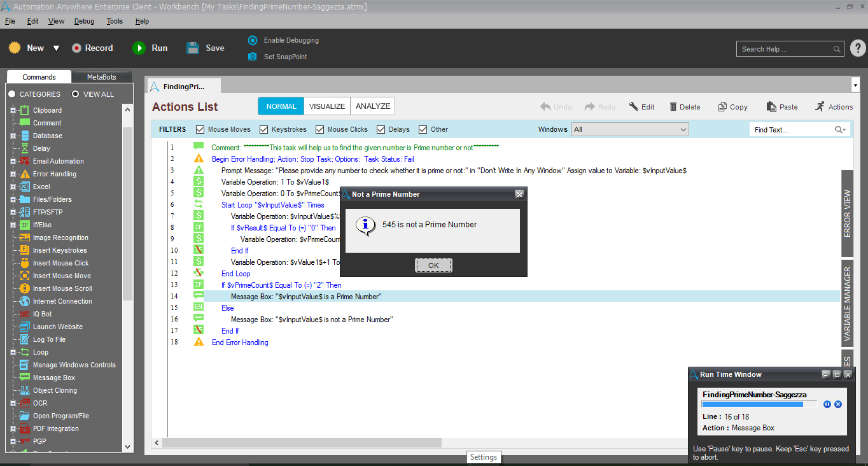Viewport: 868px width, 466px height.
Task: Toggle the Mouse Clicks filter checkbox
Action: click(x=320, y=129)
